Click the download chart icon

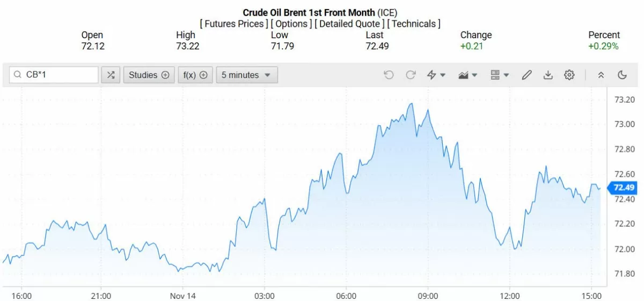[x=548, y=75]
